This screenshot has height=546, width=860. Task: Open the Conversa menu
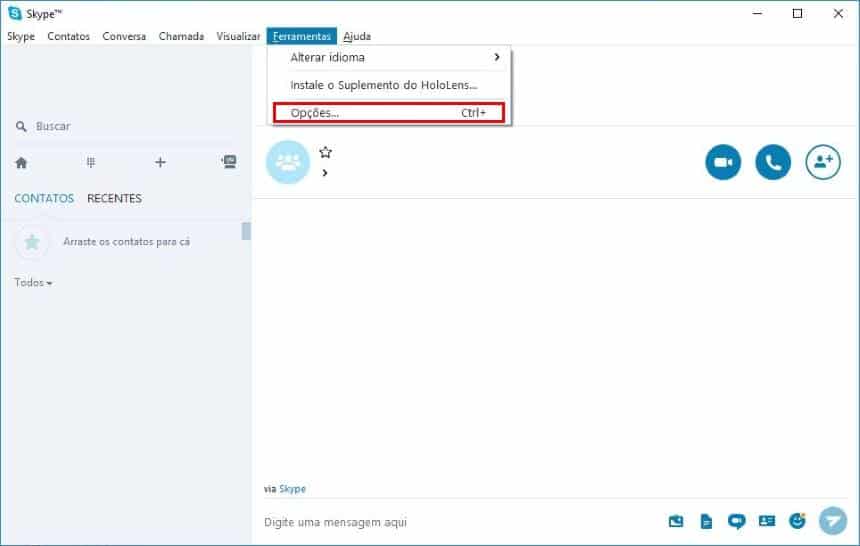point(124,36)
